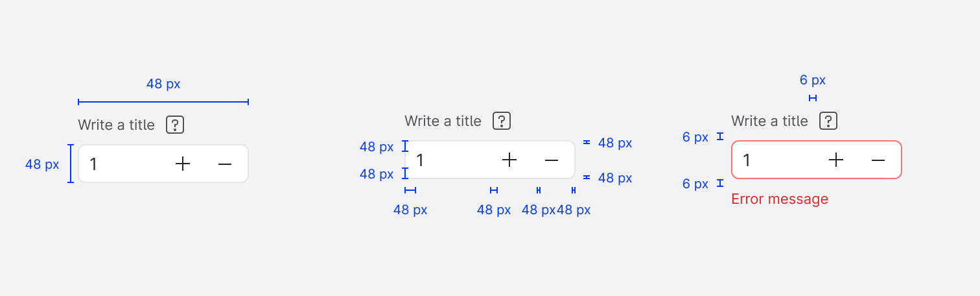Click the help icon beside the middle title
Screen dimensions: 980x296
point(502,121)
